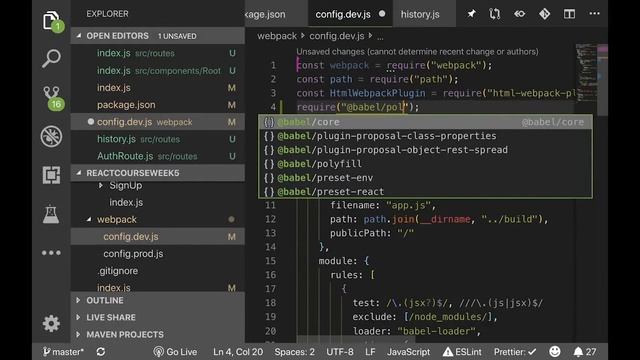The width and height of the screenshot is (640, 360).
Task: Click the compare changes icon in editor toolbar
Action: [495, 14]
